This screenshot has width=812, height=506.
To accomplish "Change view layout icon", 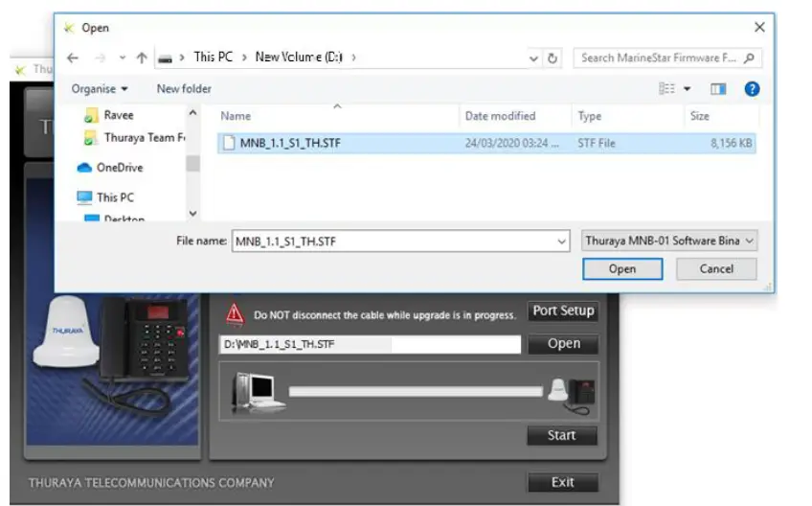I will click(x=666, y=89).
